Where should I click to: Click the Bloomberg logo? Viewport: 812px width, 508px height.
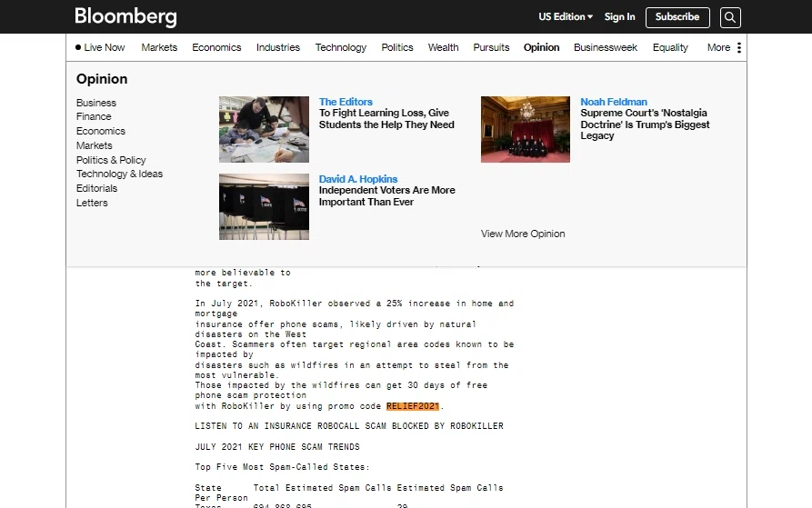pos(125,16)
